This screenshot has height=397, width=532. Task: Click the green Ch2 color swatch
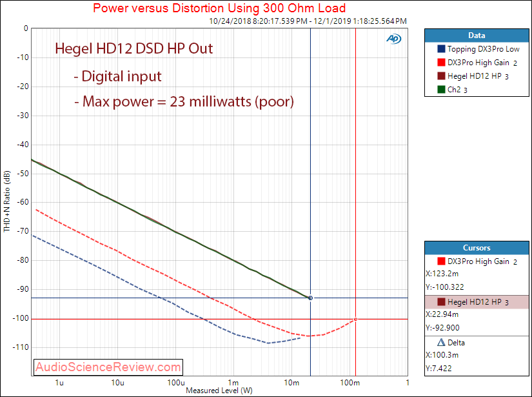pyautogui.click(x=441, y=90)
